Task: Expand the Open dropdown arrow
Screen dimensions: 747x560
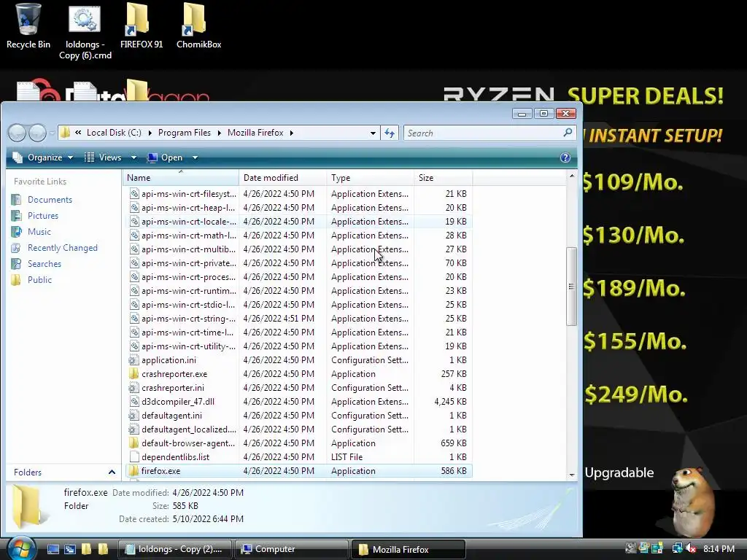Action: click(195, 157)
